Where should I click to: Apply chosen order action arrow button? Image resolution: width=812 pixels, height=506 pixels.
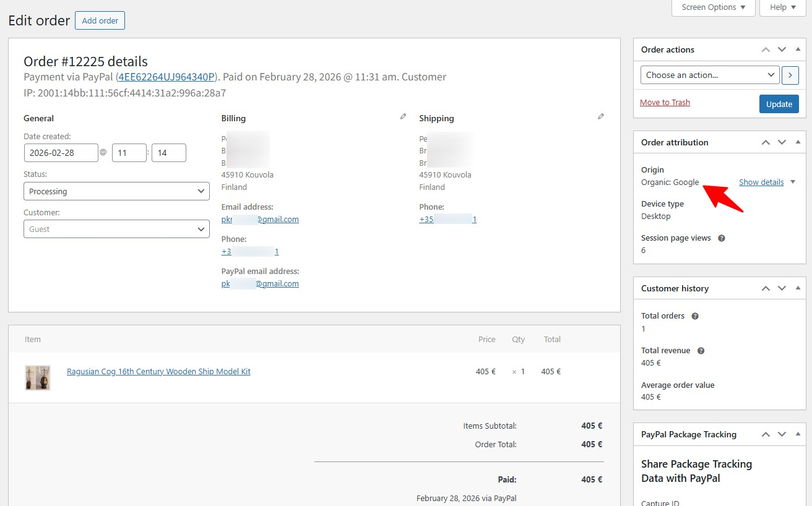click(790, 75)
